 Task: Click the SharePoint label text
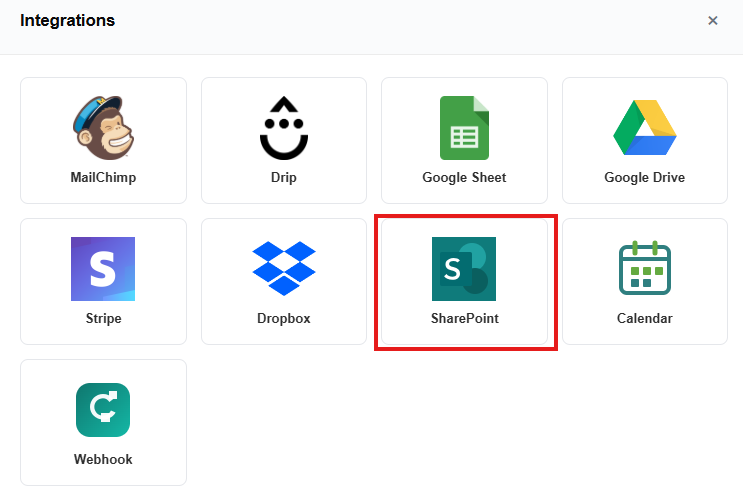(465, 318)
